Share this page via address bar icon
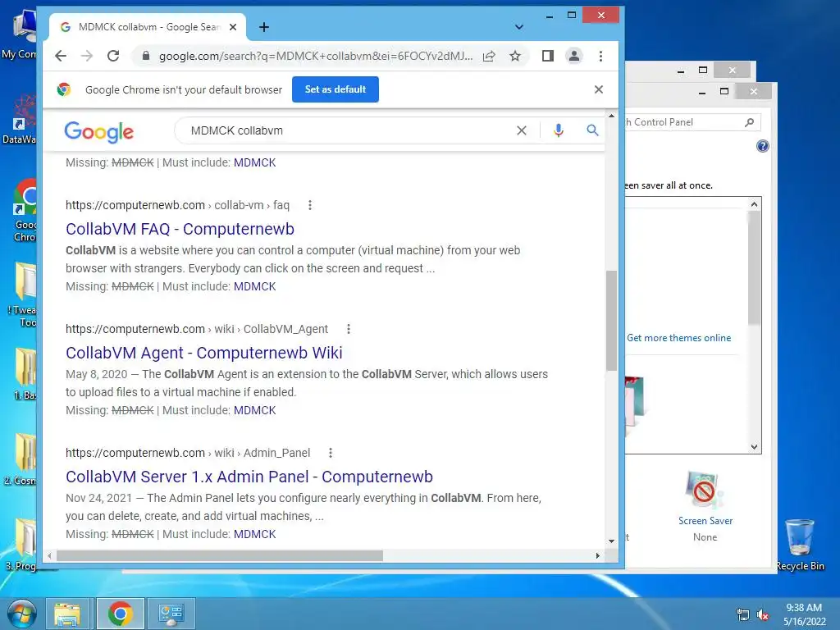840x630 pixels. [489, 56]
